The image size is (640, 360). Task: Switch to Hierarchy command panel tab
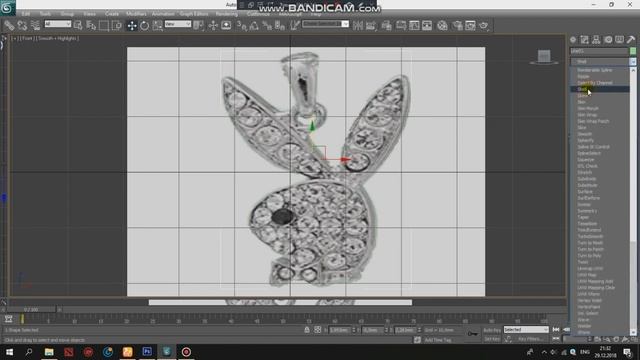coord(596,40)
